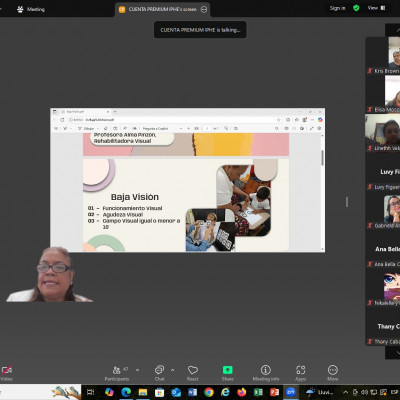Click the Sign in link
This screenshot has width=400, height=400.
337,8
